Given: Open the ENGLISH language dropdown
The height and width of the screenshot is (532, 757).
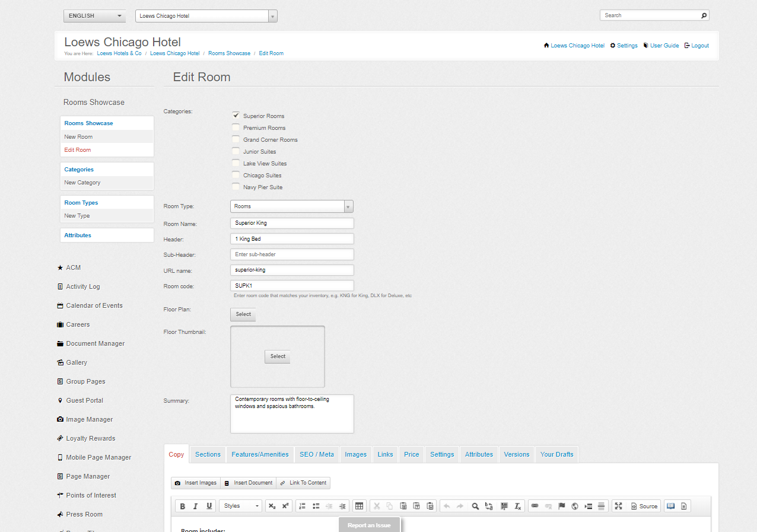Looking at the screenshot, I should click(x=94, y=16).
